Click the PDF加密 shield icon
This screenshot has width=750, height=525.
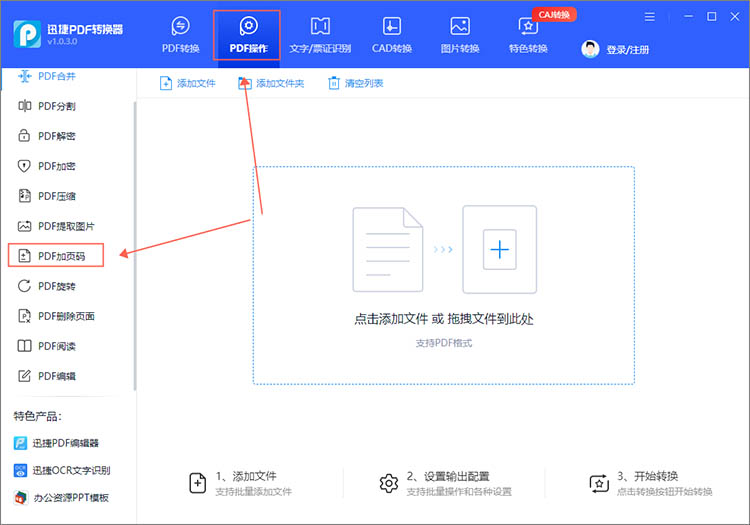coord(24,166)
